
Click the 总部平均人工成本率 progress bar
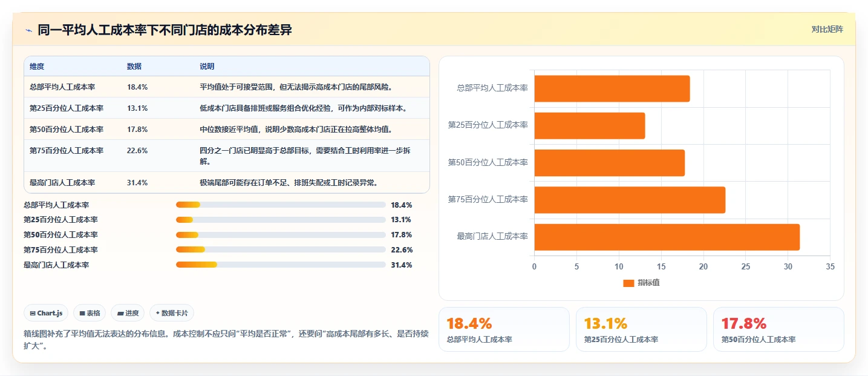click(x=281, y=205)
